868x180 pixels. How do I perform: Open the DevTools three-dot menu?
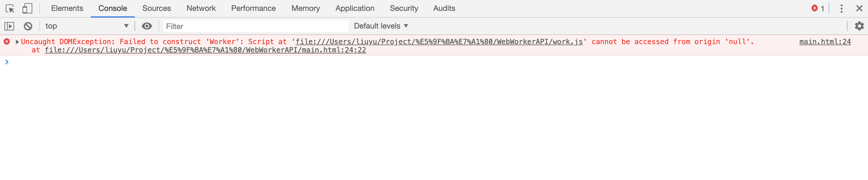click(x=841, y=8)
